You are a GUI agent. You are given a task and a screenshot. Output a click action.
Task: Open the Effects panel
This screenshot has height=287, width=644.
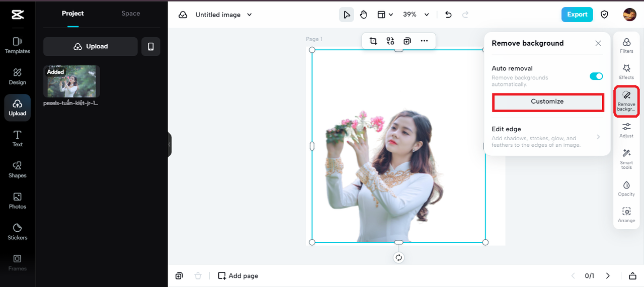pyautogui.click(x=626, y=71)
